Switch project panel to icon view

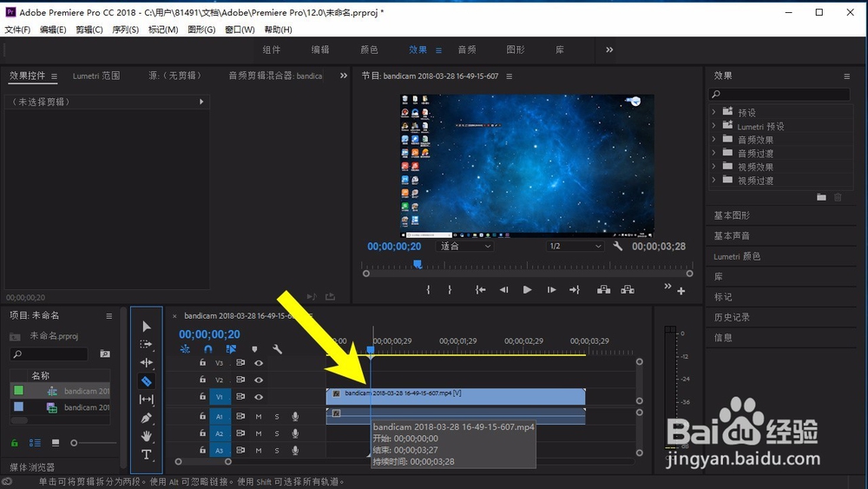56,443
